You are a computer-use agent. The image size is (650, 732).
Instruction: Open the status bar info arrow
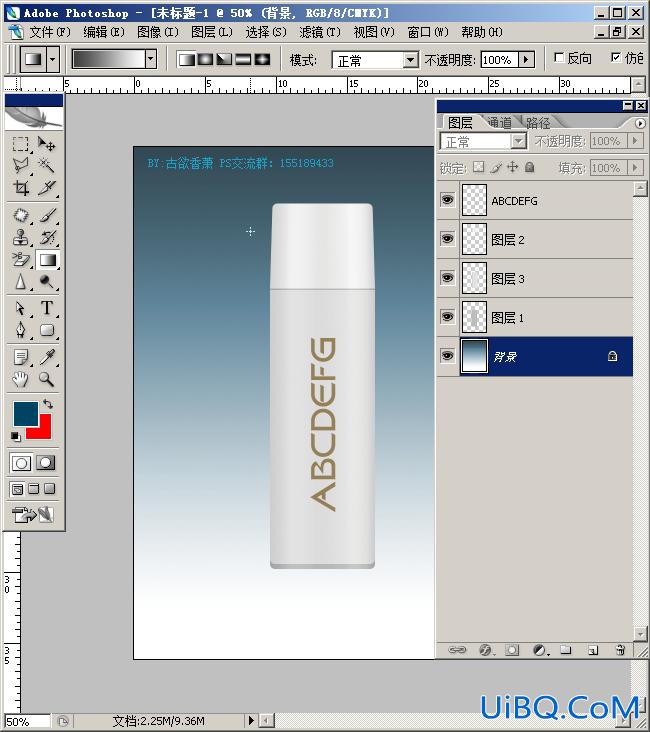[x=251, y=720]
